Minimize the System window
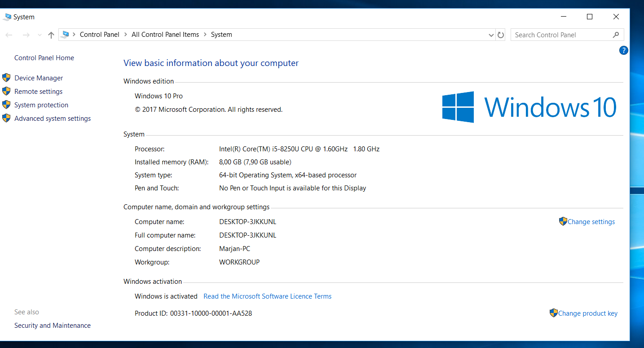The image size is (644, 348). click(x=564, y=17)
